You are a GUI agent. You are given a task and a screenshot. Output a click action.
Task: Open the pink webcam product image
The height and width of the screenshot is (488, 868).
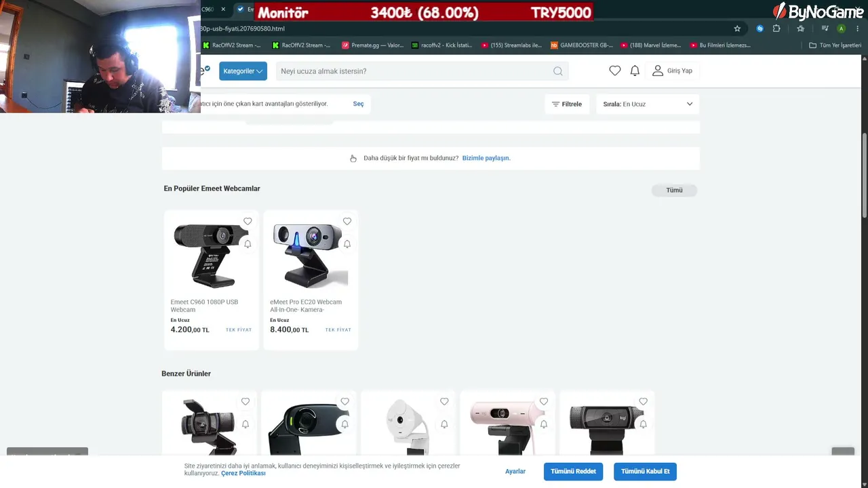click(508, 427)
